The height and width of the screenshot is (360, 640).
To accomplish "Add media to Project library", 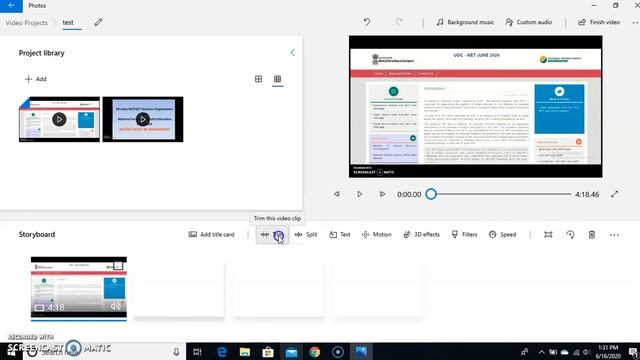I will [x=36, y=79].
